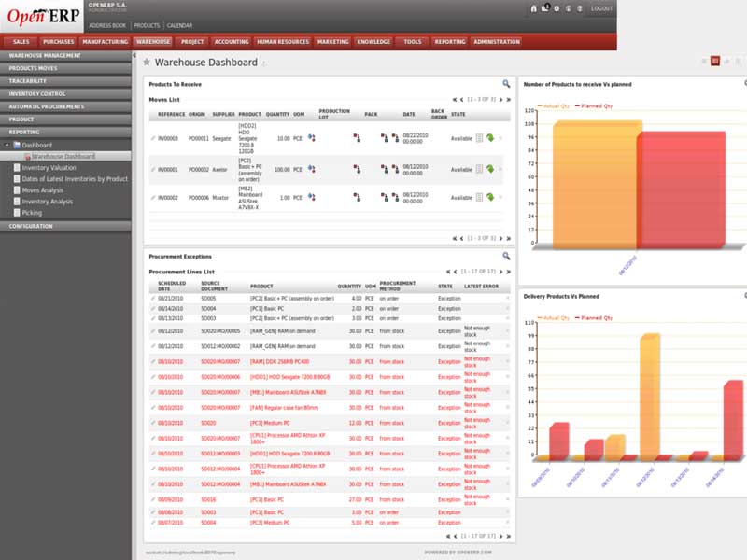Select Inventory Valuation in the reporting tree
Image resolution: width=747 pixels, height=560 pixels.
click(49, 168)
